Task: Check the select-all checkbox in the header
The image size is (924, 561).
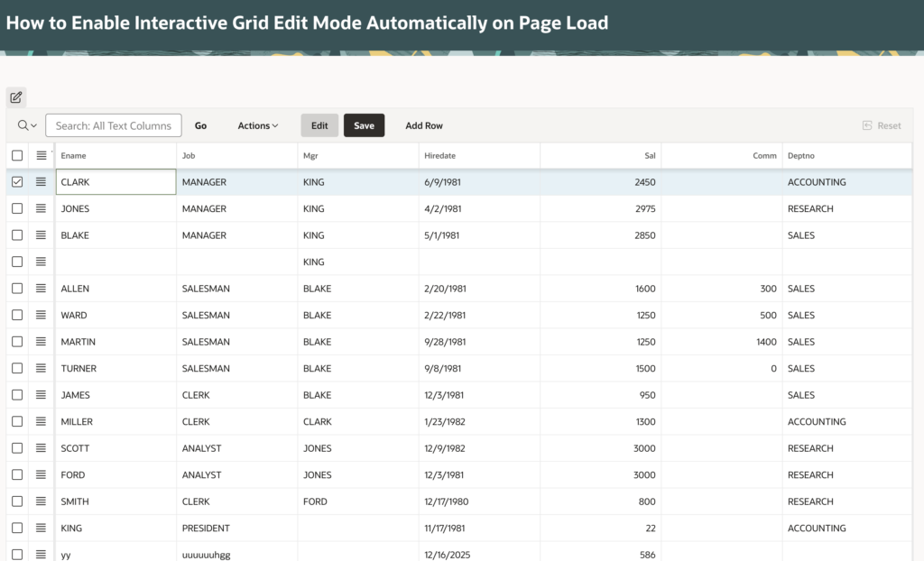Action: (16, 155)
